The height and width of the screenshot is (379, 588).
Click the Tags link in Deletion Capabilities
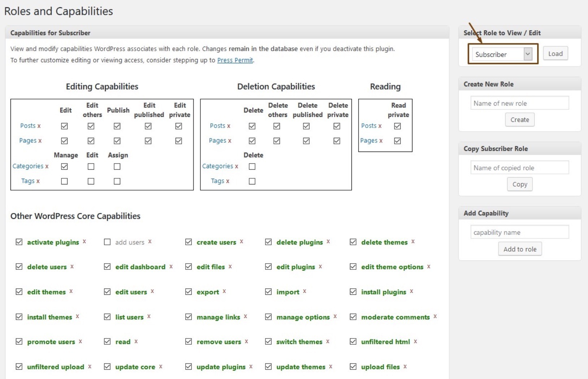pyautogui.click(x=217, y=181)
